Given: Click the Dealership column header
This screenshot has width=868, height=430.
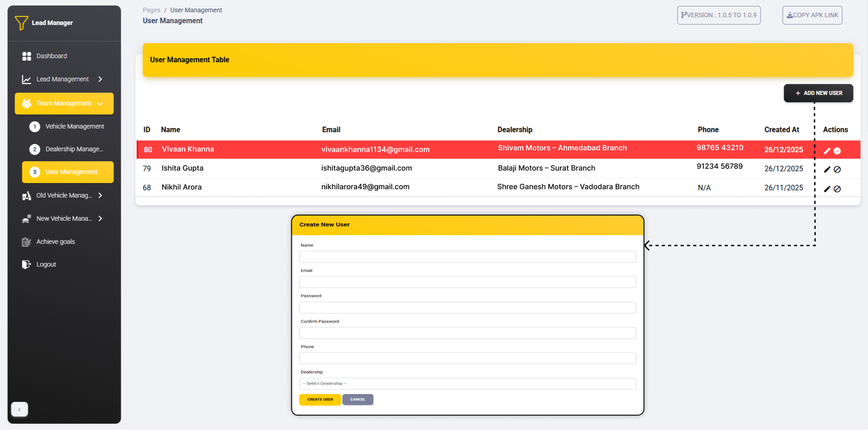Looking at the screenshot, I should pyautogui.click(x=515, y=130).
